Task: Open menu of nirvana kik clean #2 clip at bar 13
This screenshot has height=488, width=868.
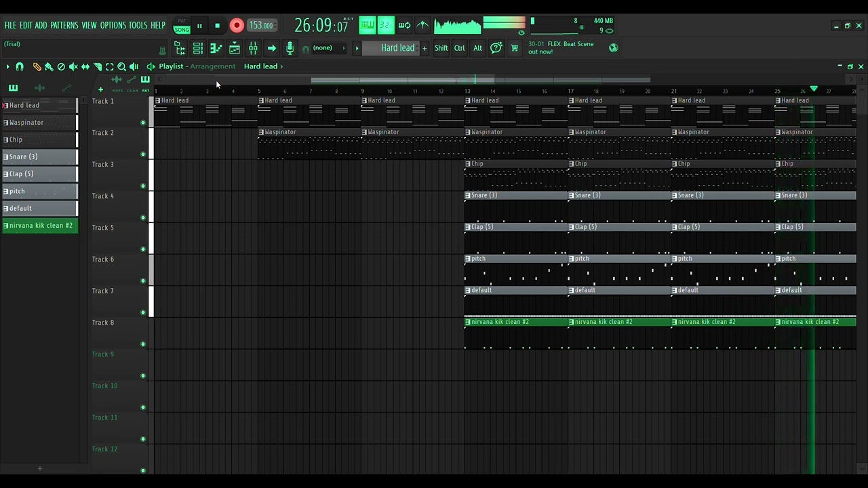Action: tap(467, 322)
